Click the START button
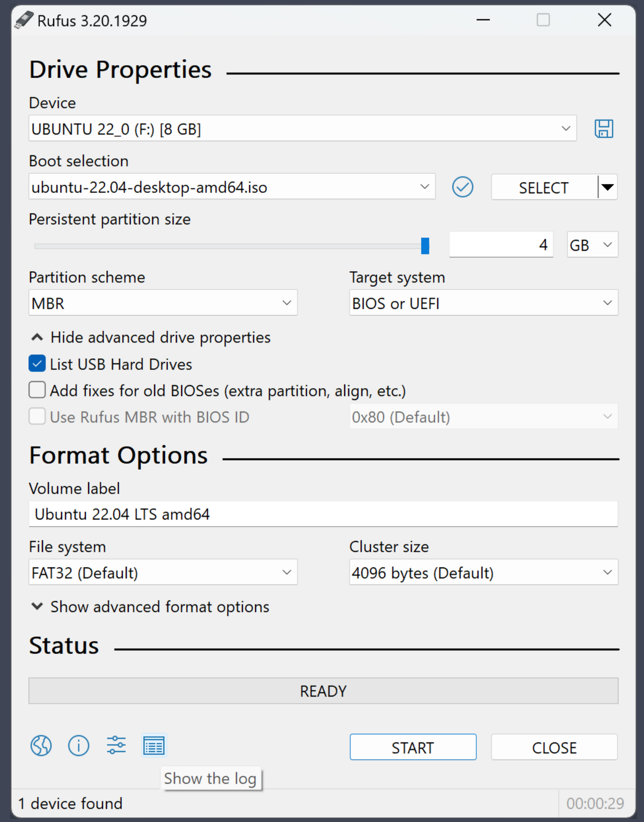644x822 pixels. (x=413, y=748)
